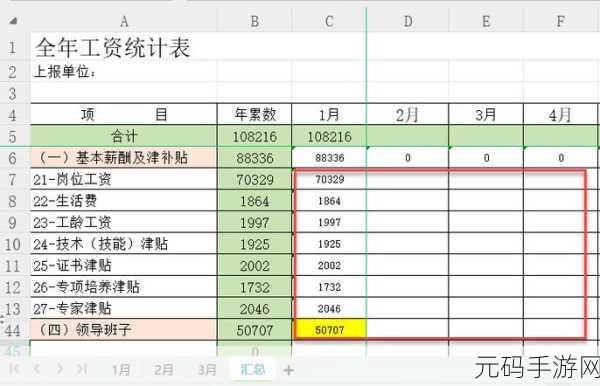Click the cell 上报单位:
The height and width of the screenshot is (386, 600).
65,72
